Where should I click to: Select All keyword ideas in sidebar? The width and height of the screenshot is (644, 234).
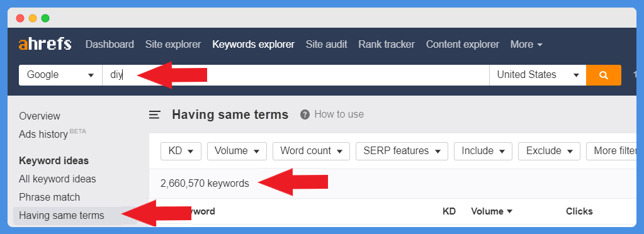(57, 179)
